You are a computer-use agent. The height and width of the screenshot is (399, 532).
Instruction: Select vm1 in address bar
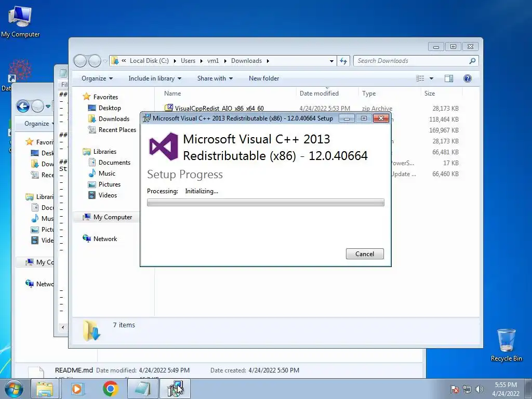(x=213, y=61)
